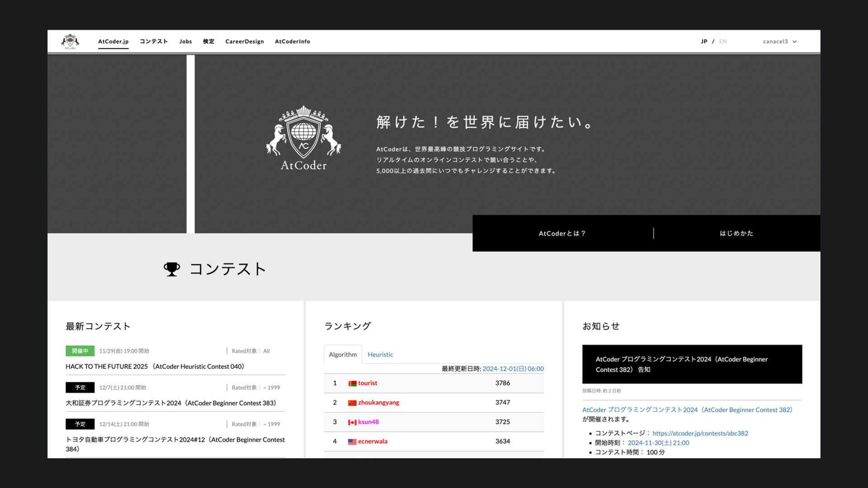Click ksun48's Canada flag icon
Viewport: 868px width, 488px height.
[x=352, y=422]
